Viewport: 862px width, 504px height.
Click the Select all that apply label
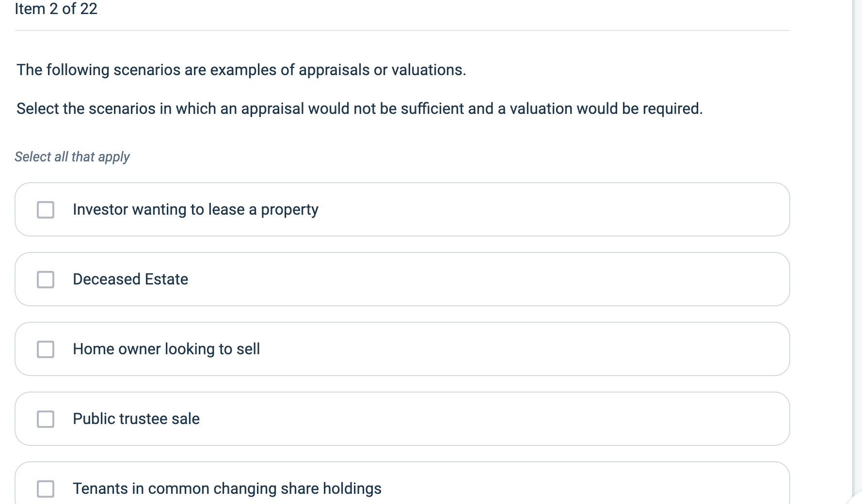72,157
